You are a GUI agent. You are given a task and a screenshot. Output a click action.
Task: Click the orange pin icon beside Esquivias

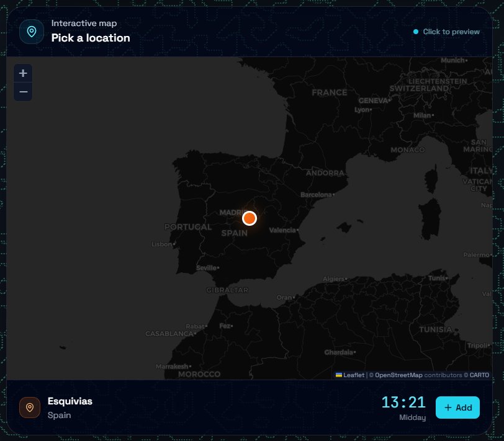pyautogui.click(x=30, y=408)
